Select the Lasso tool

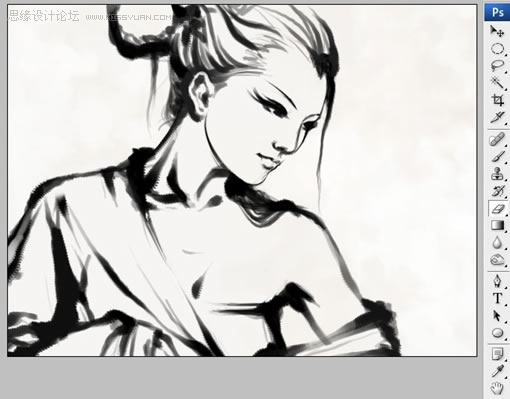[x=497, y=65]
